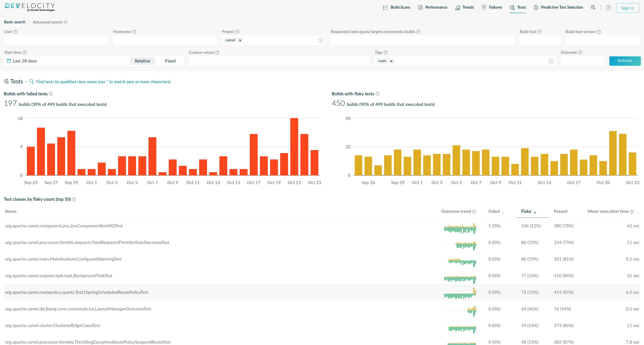This screenshot has width=644, height=345.
Task: Click help icon beside Builds with flaky tests
Action: [377, 94]
